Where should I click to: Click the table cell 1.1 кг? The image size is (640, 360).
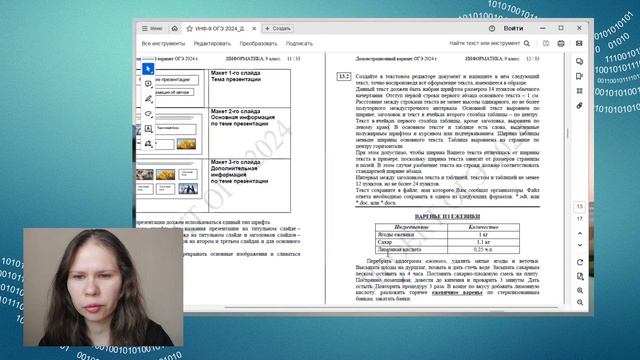click(483, 242)
